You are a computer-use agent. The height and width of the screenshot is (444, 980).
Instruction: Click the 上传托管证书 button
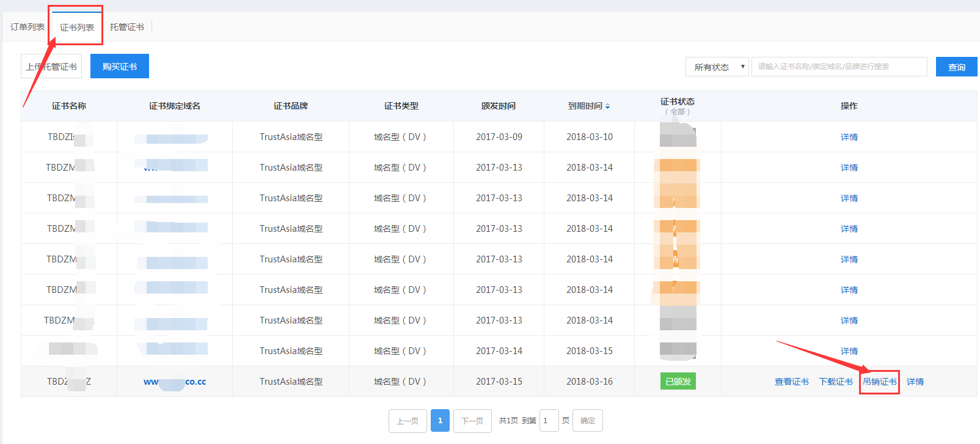point(51,67)
